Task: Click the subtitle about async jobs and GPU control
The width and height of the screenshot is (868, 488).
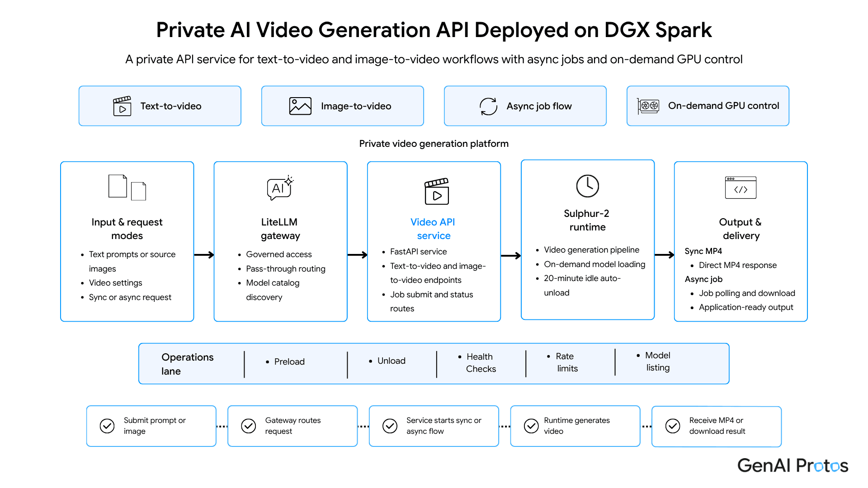Action: (x=434, y=59)
